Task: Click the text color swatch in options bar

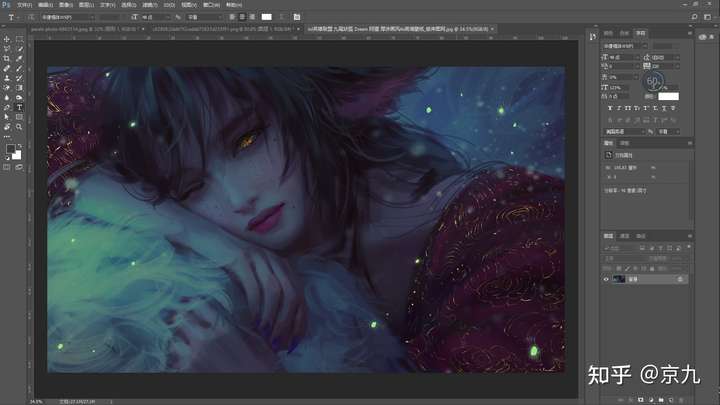Action: pyautogui.click(x=266, y=17)
